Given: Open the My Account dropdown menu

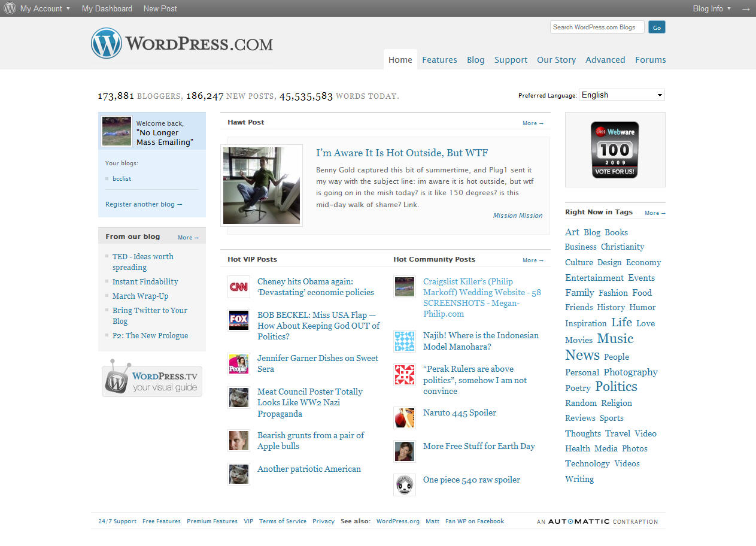Looking at the screenshot, I should [x=45, y=8].
